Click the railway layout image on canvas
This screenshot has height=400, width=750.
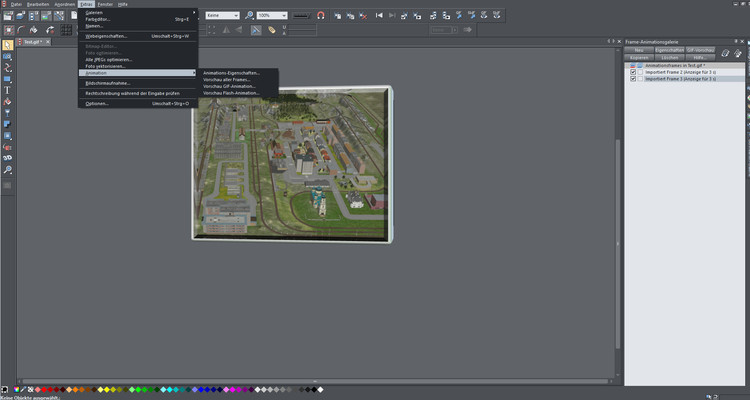coord(292,164)
